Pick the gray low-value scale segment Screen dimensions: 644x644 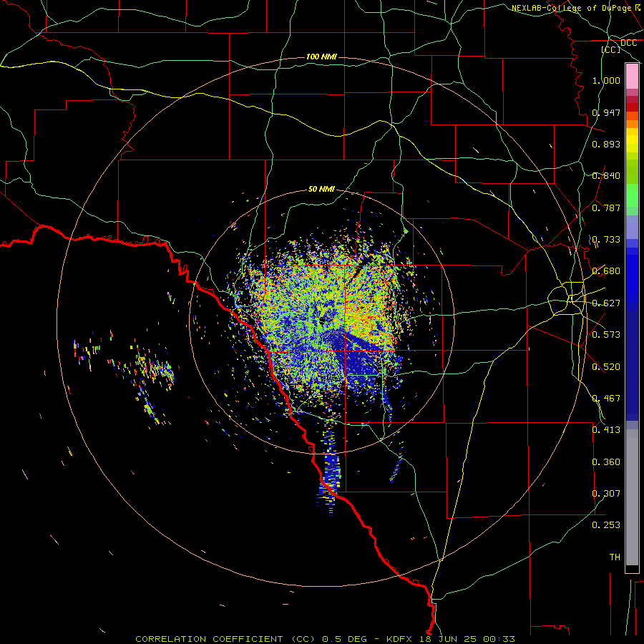(x=632, y=497)
